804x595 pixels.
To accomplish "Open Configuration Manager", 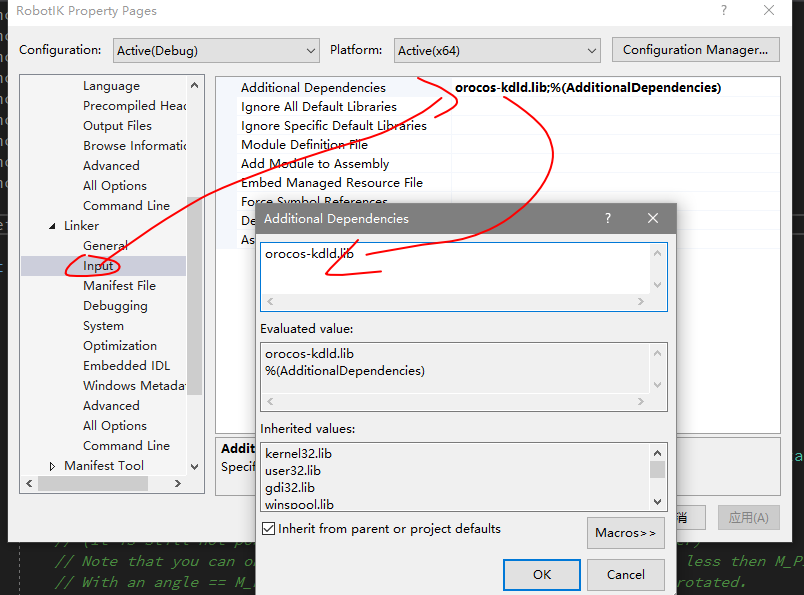I will point(695,49).
